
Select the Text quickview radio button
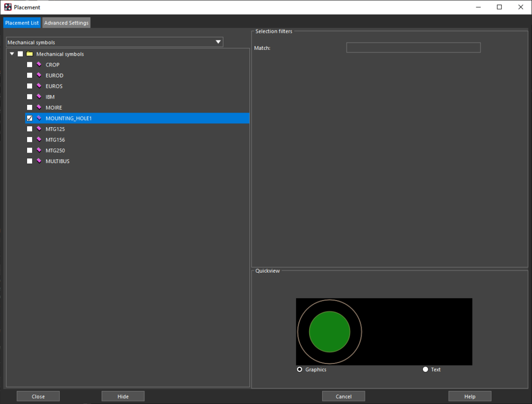(425, 369)
